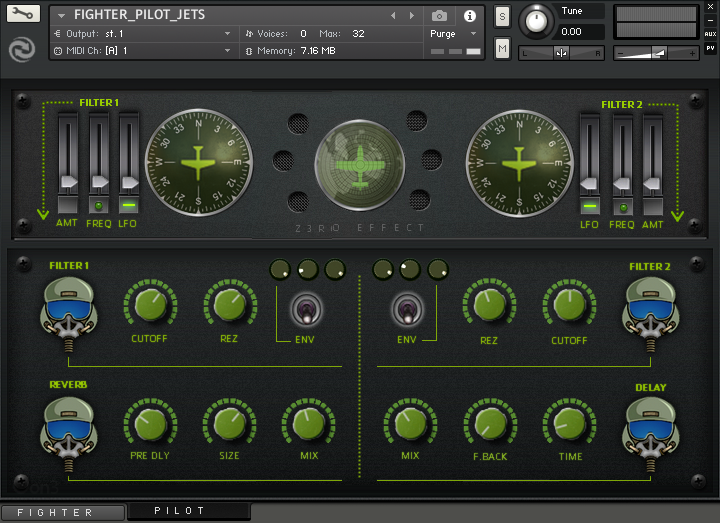This screenshot has width=720, height=523.
Task: Flip the Filter 1 ENV switch
Action: coord(307,310)
